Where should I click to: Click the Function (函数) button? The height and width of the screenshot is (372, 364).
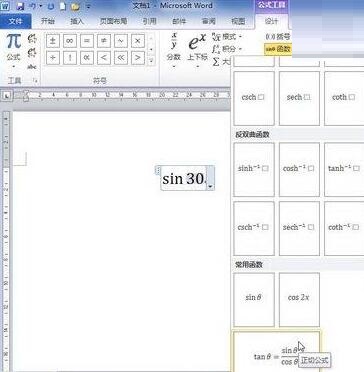tap(278, 49)
